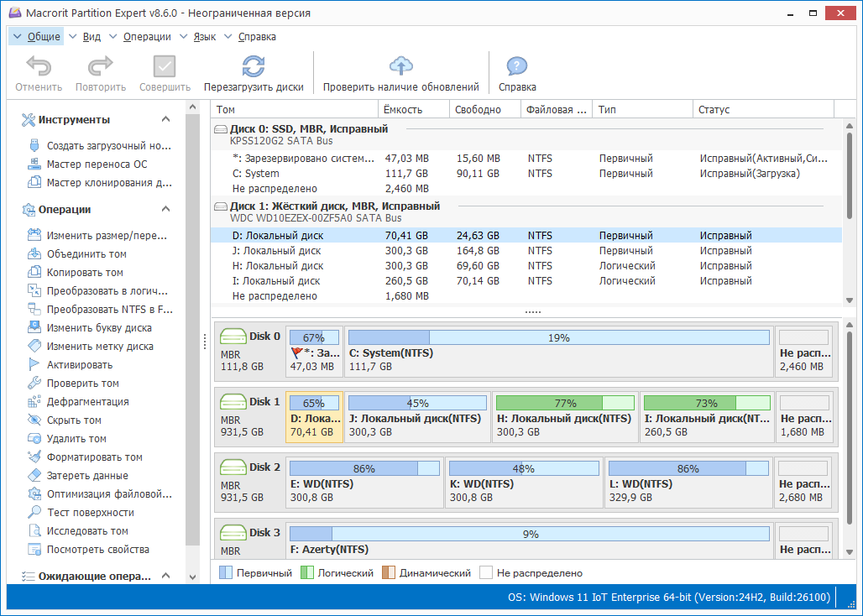
Task: Select the Изменить размер/переместить icon
Action: point(34,235)
